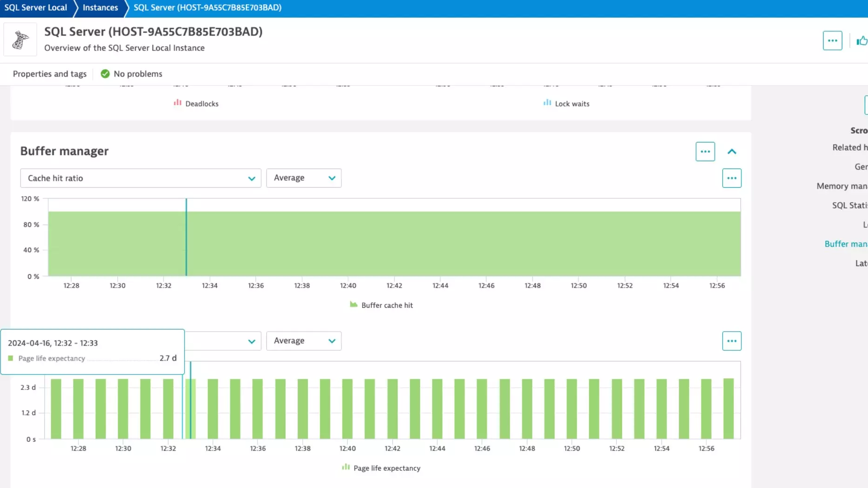Toggle Buffer cache hit legend entry
This screenshot has height=488, width=868.
pos(381,305)
